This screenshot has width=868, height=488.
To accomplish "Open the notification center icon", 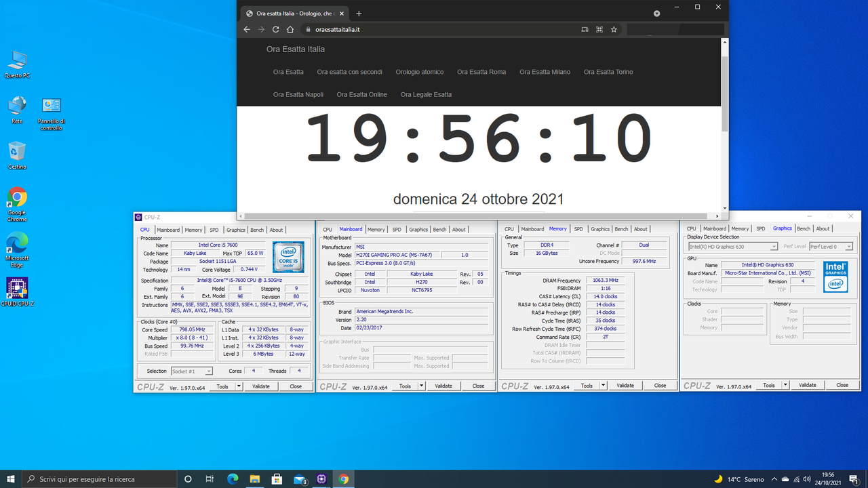I will tap(854, 479).
